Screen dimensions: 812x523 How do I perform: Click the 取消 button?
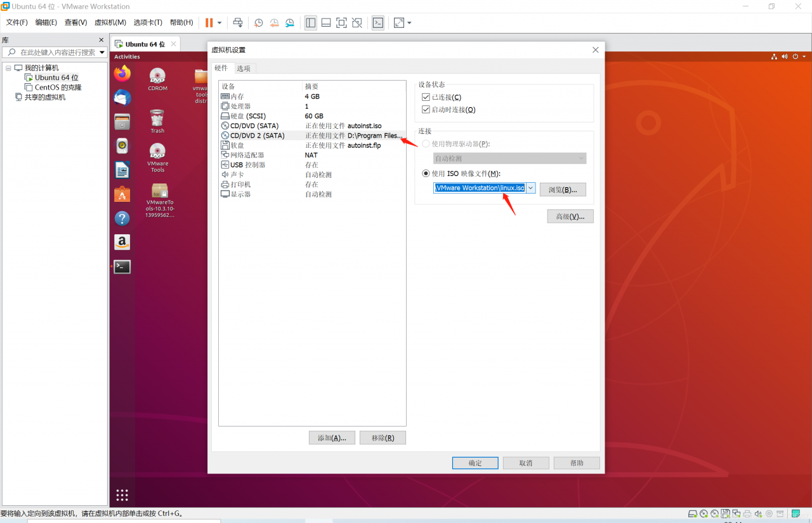point(526,463)
